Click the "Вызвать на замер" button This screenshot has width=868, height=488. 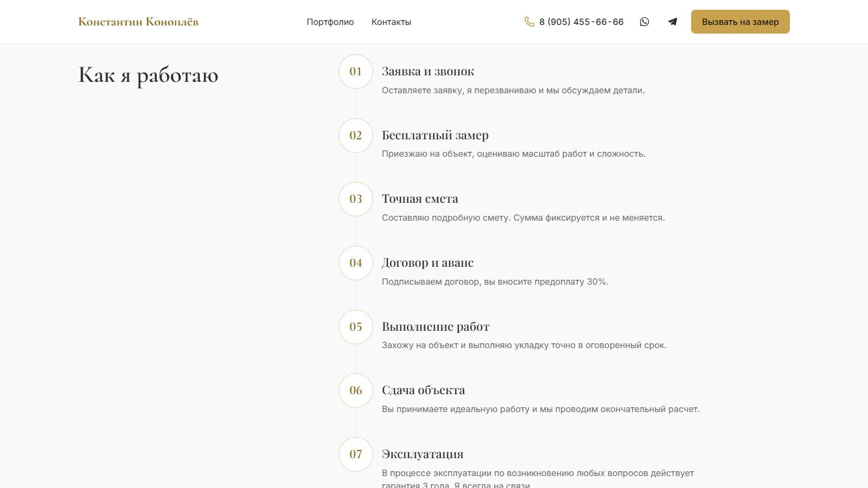[740, 22]
